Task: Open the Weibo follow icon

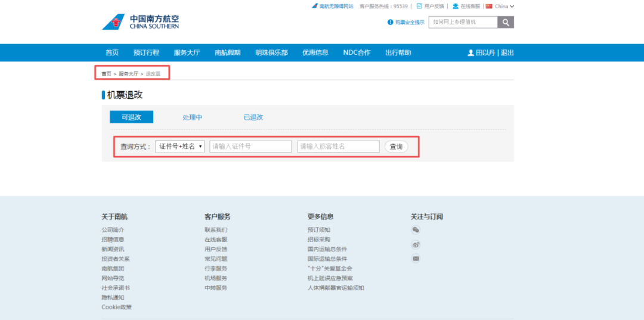Action: 416,244
